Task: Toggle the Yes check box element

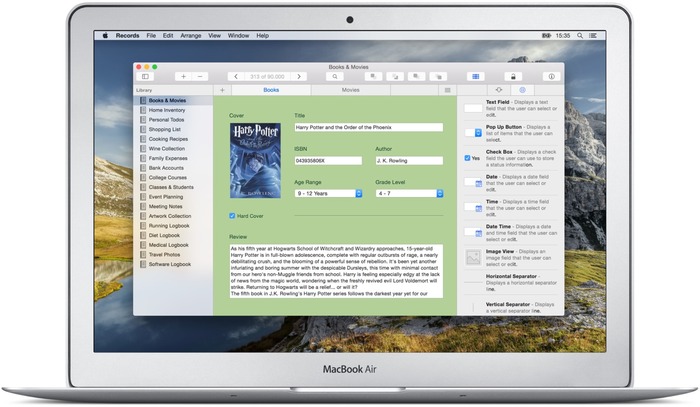Action: [467, 158]
